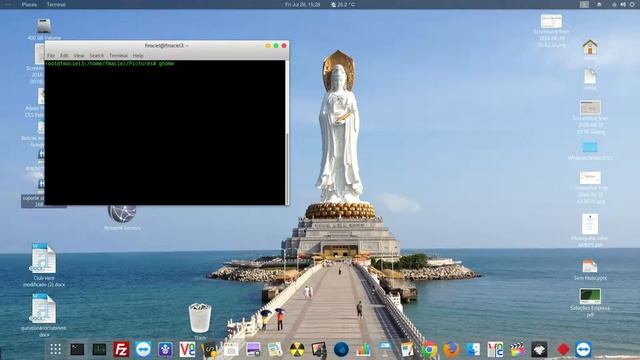Open TeamViewer icon beside FileZilla in dock
The width and height of the screenshot is (640, 360).
[x=143, y=349]
